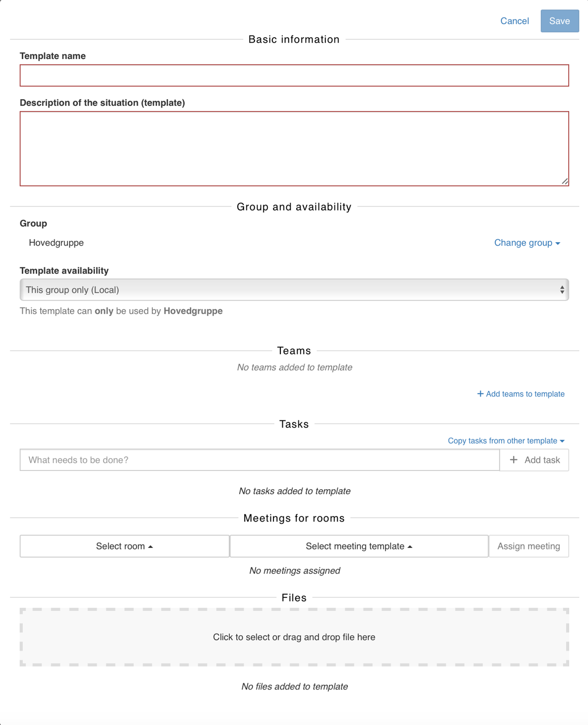This screenshot has height=725, width=588.
Task: Open the Template availability selector
Action: pos(294,289)
